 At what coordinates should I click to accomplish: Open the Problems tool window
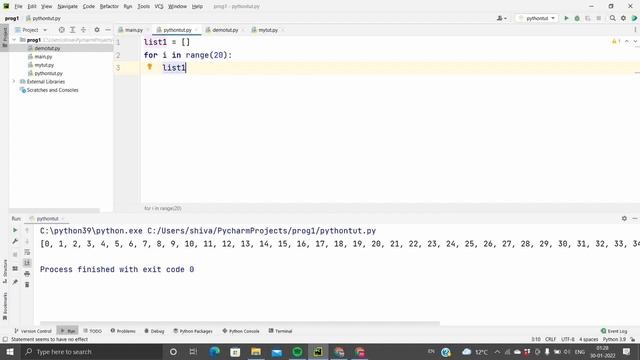click(123, 331)
